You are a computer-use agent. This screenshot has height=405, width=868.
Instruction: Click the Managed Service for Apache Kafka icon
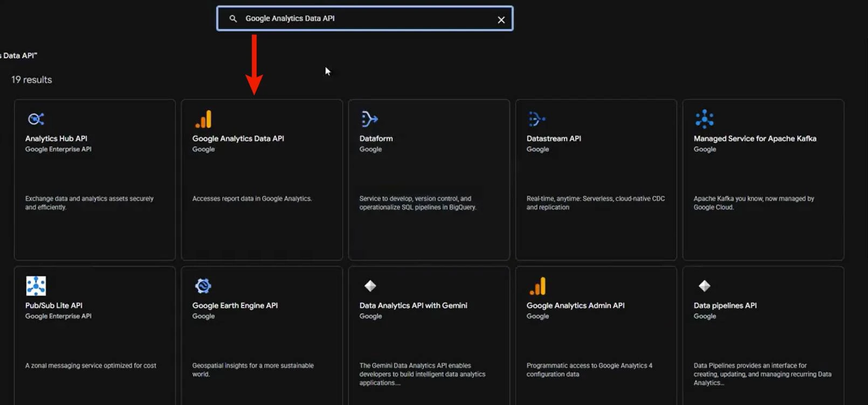pos(704,119)
